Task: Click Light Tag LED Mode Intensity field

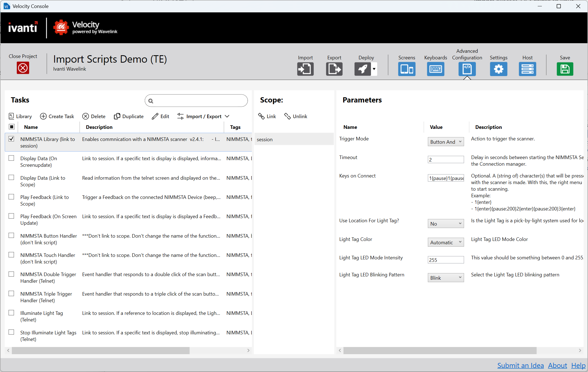Action: (x=446, y=260)
